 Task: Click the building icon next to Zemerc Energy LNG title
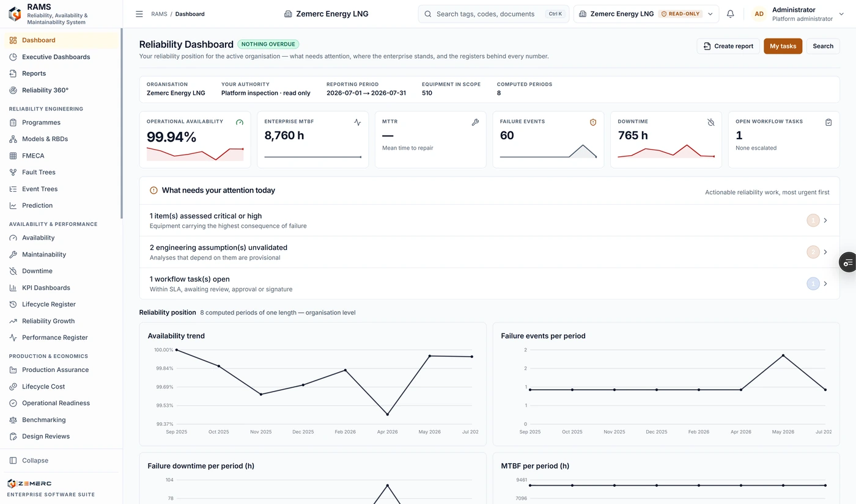(x=289, y=14)
